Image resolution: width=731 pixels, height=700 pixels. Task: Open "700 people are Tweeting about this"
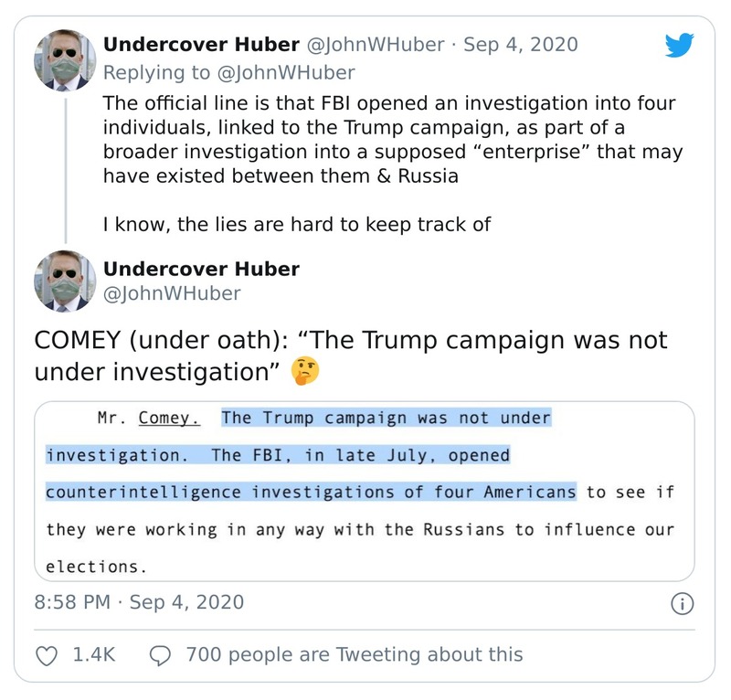point(354,654)
